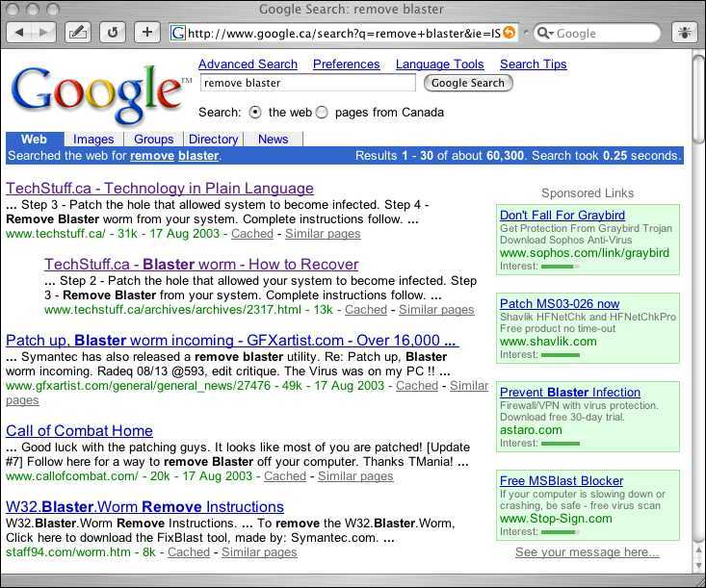Open the Advanced Search link
The image size is (706, 588).
(x=248, y=64)
